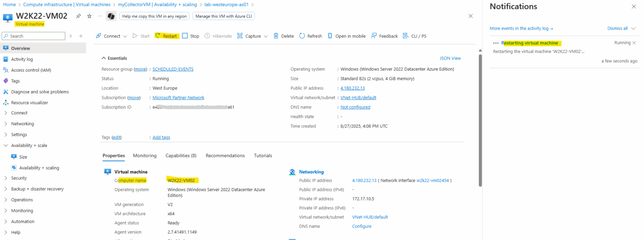This screenshot has width=644, height=240.
Task: Restart the virtual machine
Action: pos(166,36)
